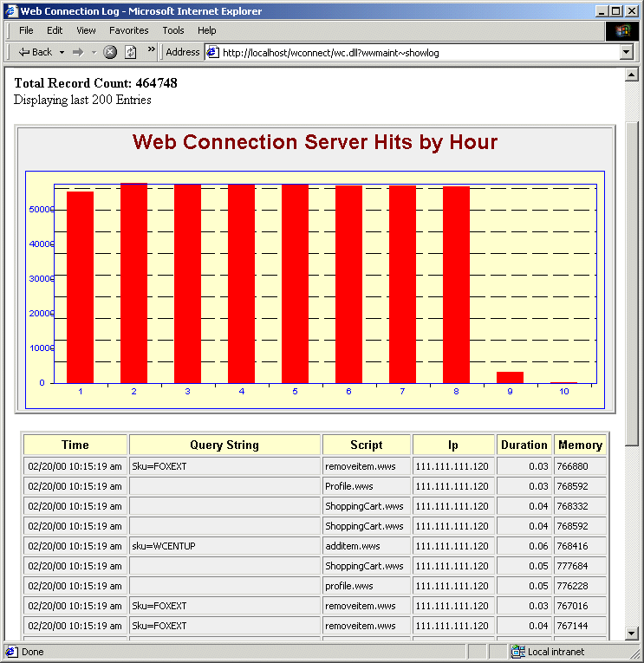Open the File menu

(26, 30)
